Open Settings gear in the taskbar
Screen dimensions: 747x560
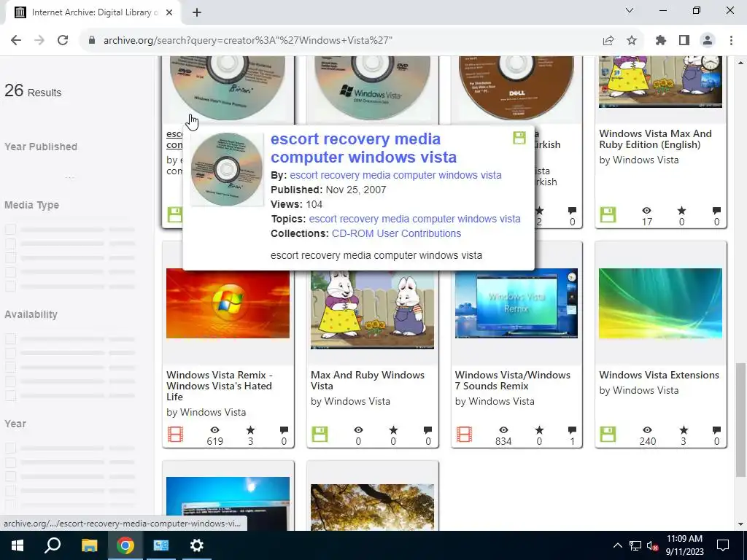197,545
